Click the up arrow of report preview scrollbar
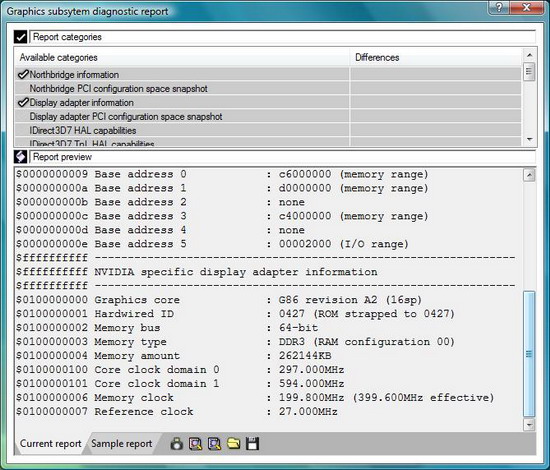Screen dimensions: 550x470 pos(529,175)
